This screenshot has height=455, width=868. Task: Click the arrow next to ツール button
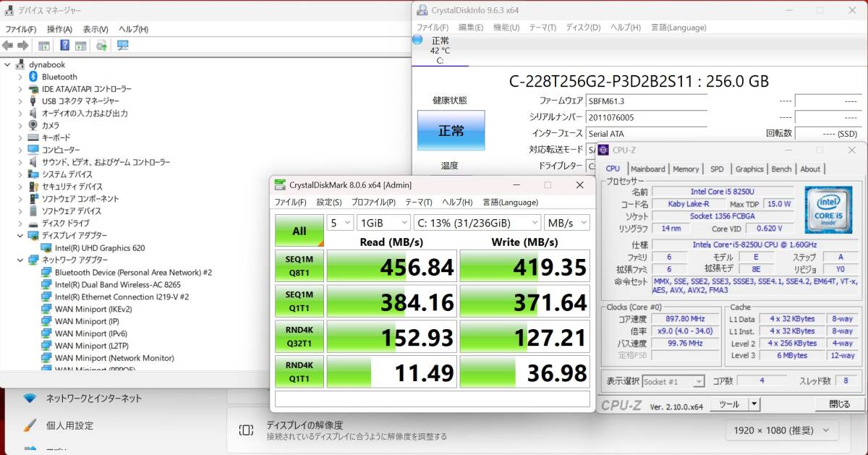point(754,404)
